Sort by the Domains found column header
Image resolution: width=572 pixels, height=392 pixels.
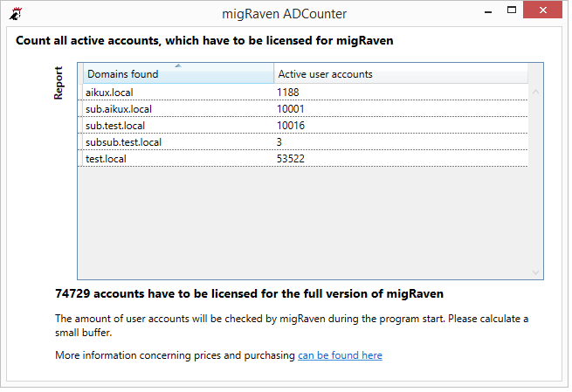[178, 74]
